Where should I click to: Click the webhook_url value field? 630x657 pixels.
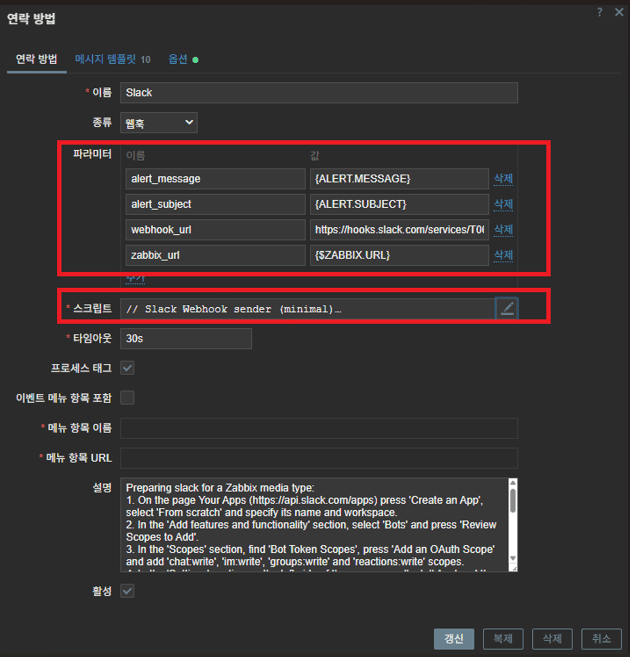click(399, 230)
